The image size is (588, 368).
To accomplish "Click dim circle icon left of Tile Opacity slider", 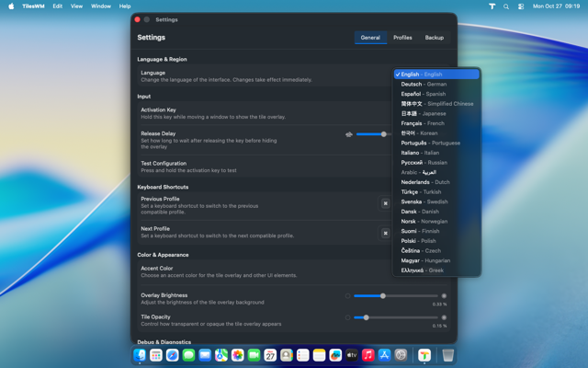I will (x=347, y=317).
